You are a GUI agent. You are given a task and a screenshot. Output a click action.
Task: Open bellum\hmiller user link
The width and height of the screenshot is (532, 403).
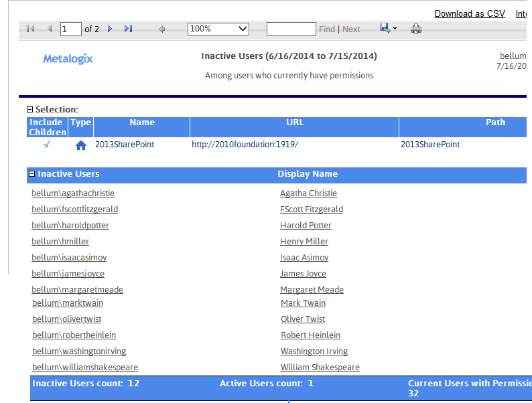pyautogui.click(x=60, y=241)
